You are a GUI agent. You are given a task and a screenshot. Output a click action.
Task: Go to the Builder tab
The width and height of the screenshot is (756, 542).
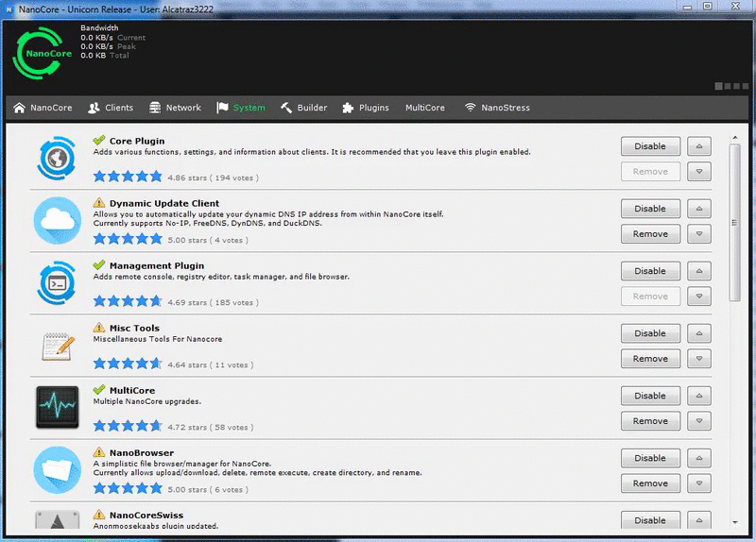tap(303, 108)
